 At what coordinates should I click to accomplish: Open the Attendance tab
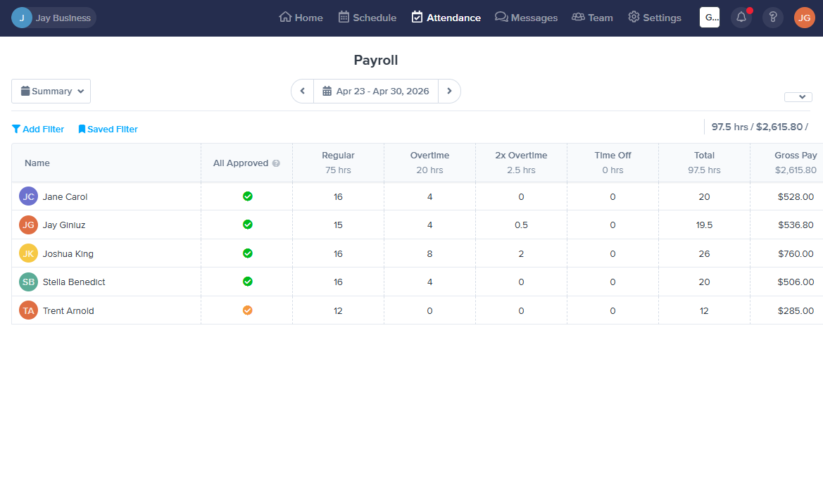446,18
